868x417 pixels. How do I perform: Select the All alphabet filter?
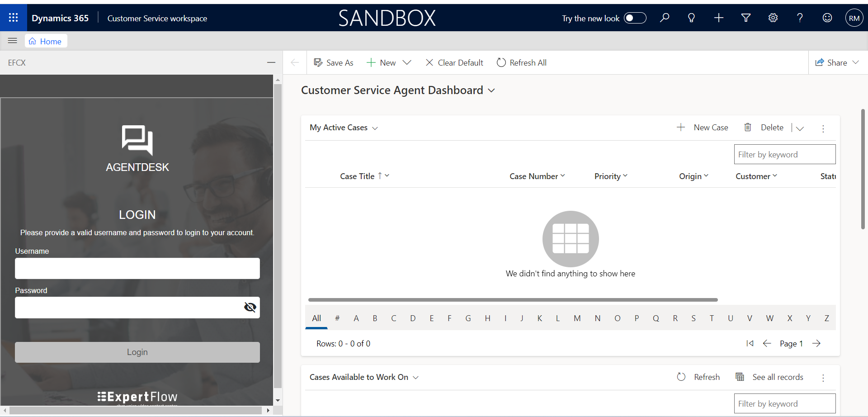pos(316,318)
